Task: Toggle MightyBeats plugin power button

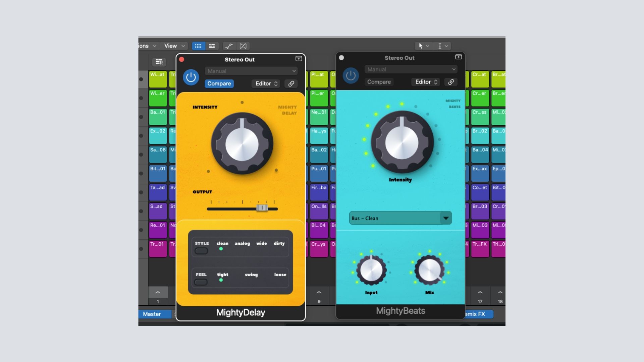Action: (351, 76)
